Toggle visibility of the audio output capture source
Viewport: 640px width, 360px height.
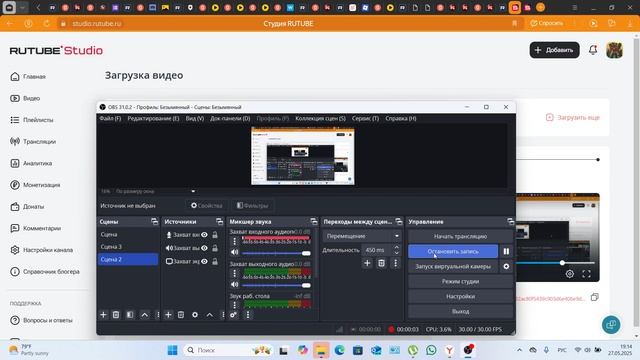click(x=204, y=248)
